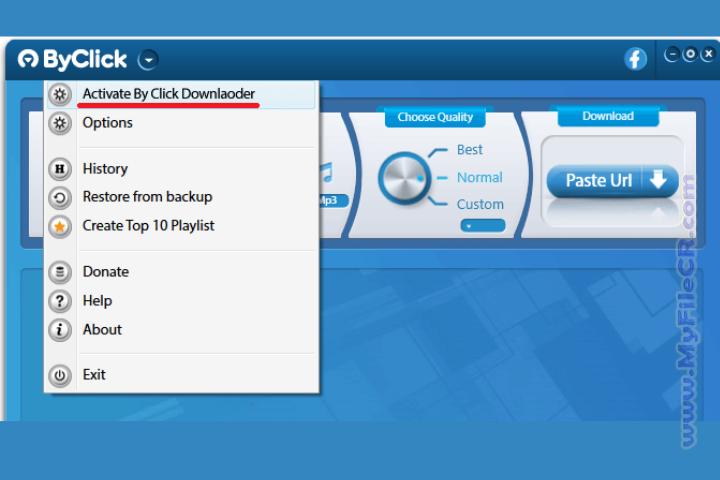Click the question mark Help icon
The image size is (720, 480).
[x=60, y=301]
